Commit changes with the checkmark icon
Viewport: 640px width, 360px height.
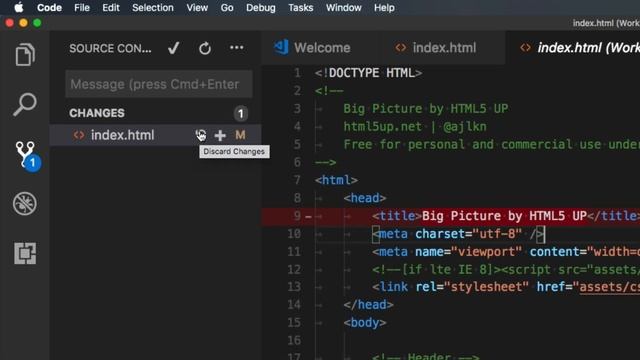pos(173,48)
